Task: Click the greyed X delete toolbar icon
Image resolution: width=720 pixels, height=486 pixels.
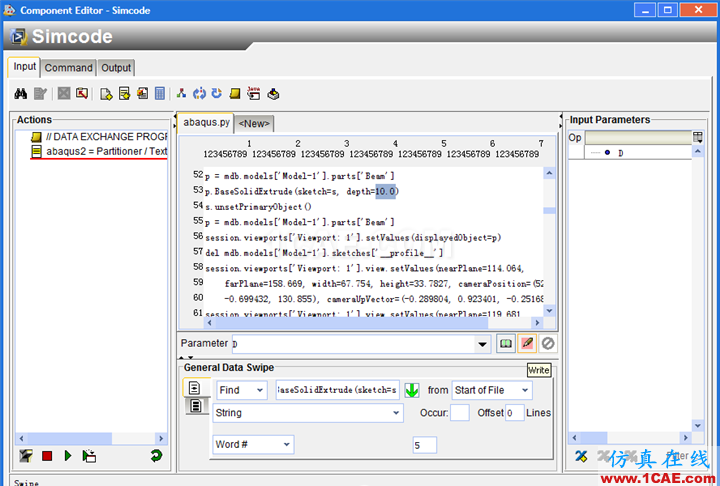Action: (64, 94)
